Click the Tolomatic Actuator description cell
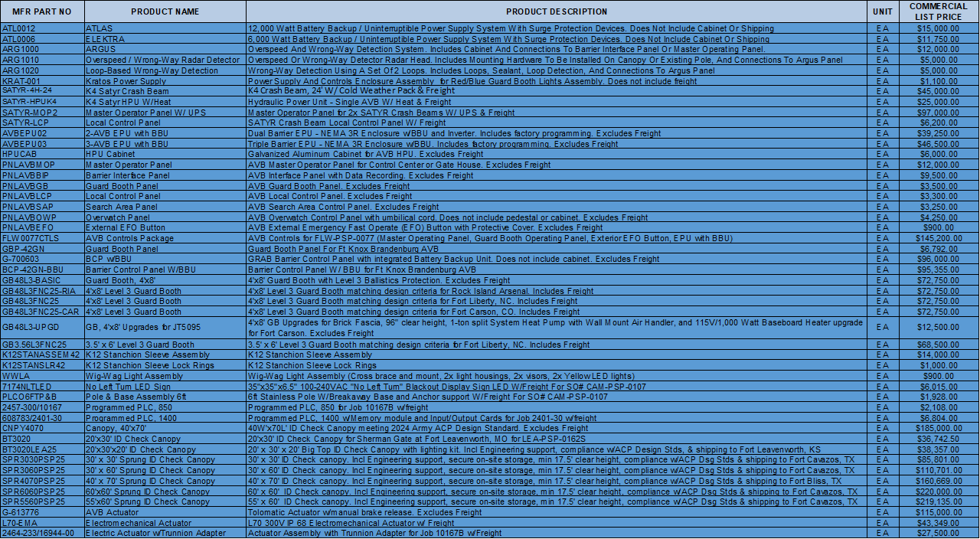This screenshot has height=539, width=980. pyautogui.click(x=557, y=512)
